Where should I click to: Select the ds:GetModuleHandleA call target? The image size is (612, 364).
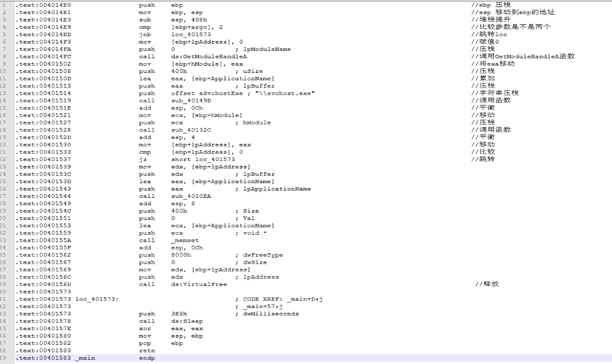[x=209, y=57]
